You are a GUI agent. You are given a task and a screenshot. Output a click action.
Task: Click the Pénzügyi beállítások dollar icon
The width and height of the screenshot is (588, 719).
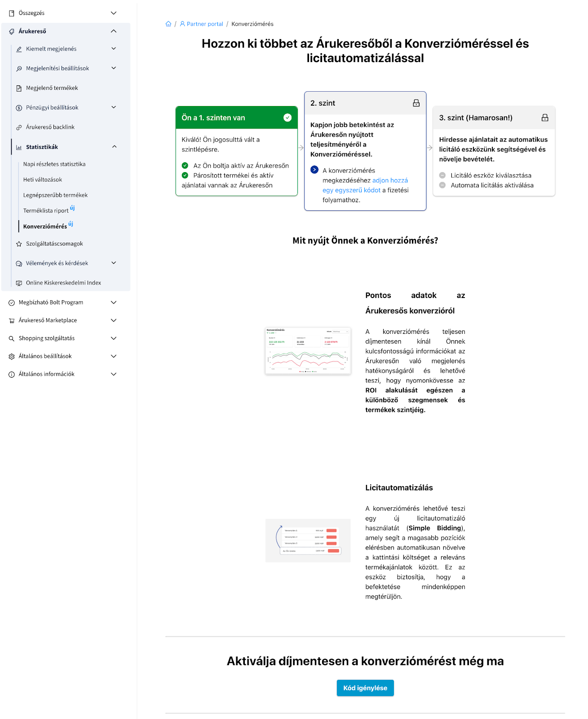tap(19, 108)
